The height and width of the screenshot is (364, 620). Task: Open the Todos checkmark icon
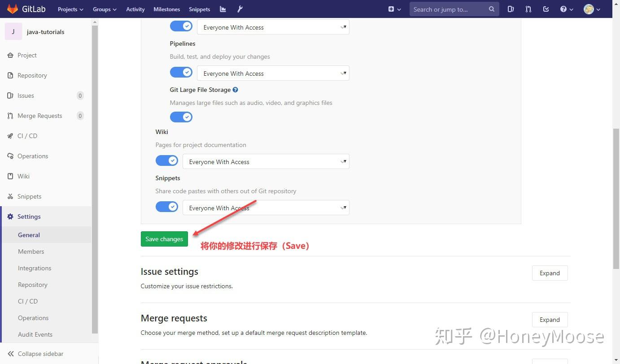tap(546, 9)
